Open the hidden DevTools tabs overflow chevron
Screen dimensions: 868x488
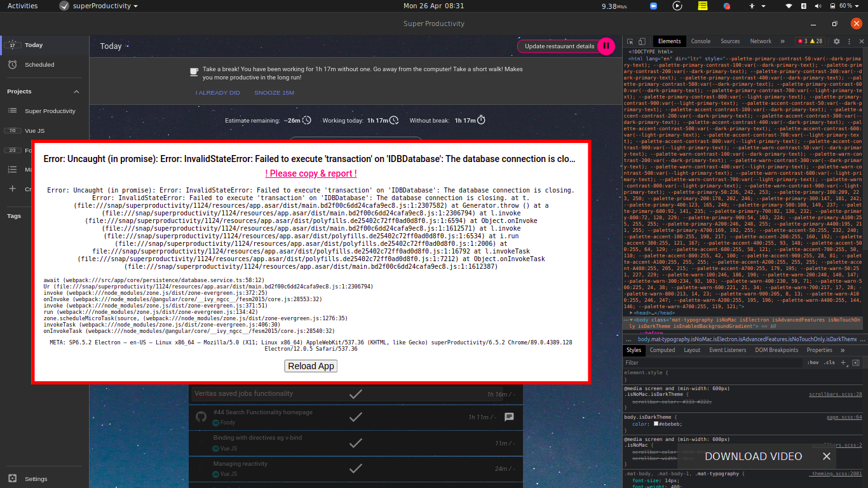[782, 41]
